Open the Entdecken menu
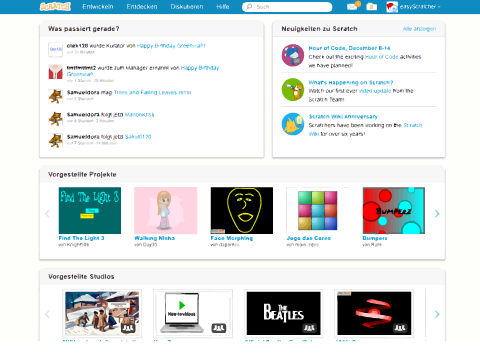The width and height of the screenshot is (480, 360). pos(142,7)
